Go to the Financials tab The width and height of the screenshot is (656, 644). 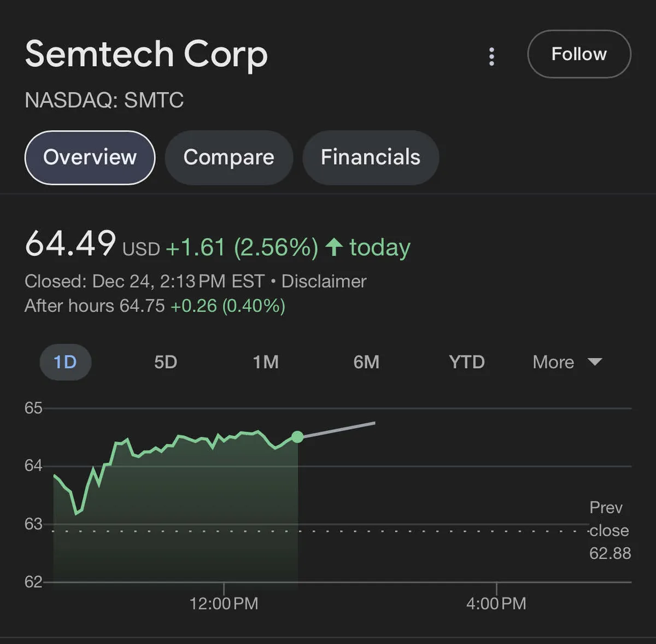[370, 157]
